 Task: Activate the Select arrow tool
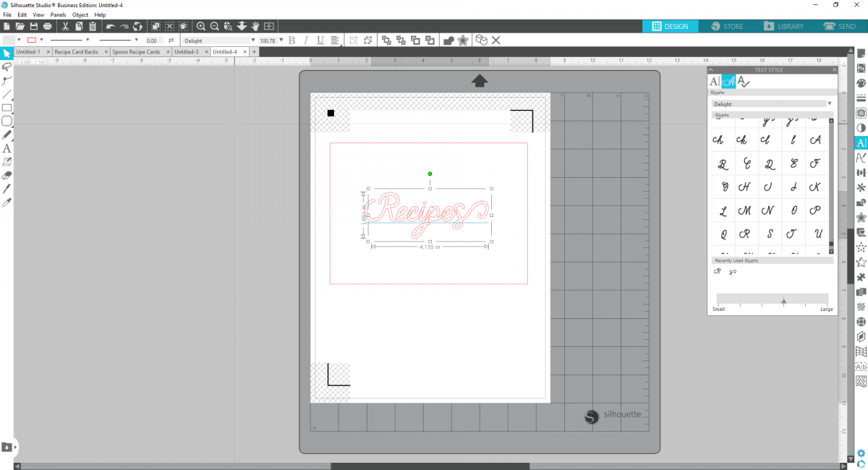(x=7, y=53)
